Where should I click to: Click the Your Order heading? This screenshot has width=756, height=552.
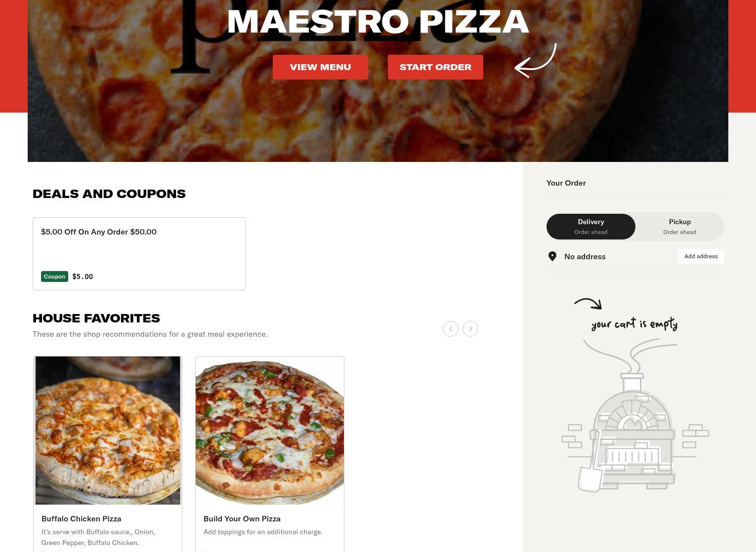(566, 183)
